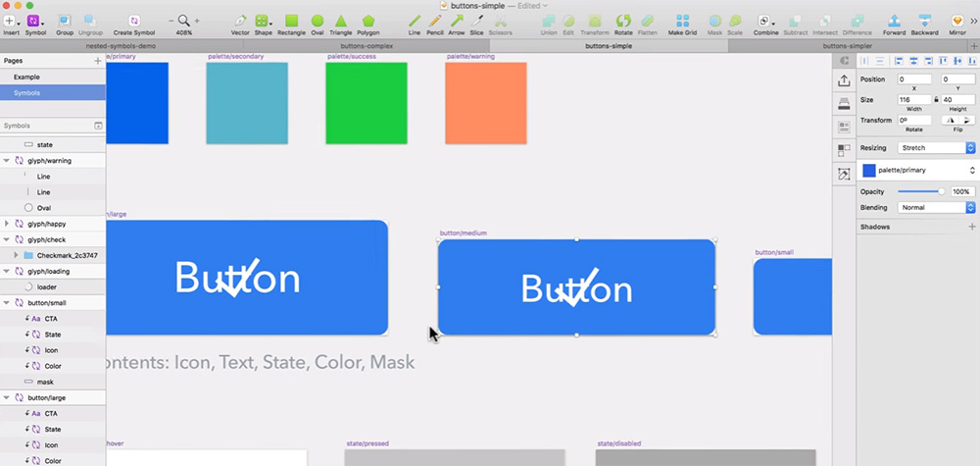The width and height of the screenshot is (980, 466).
Task: Open the Resizing Stretch dropdown
Action: point(936,148)
